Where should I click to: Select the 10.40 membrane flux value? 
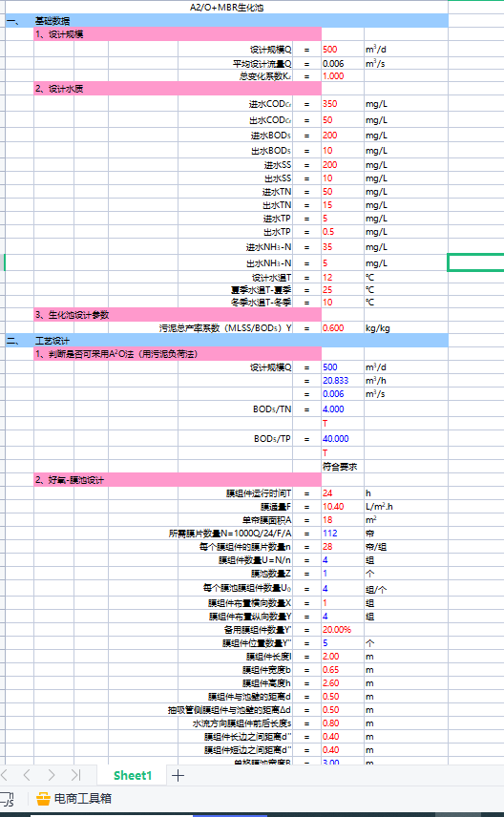click(x=343, y=507)
